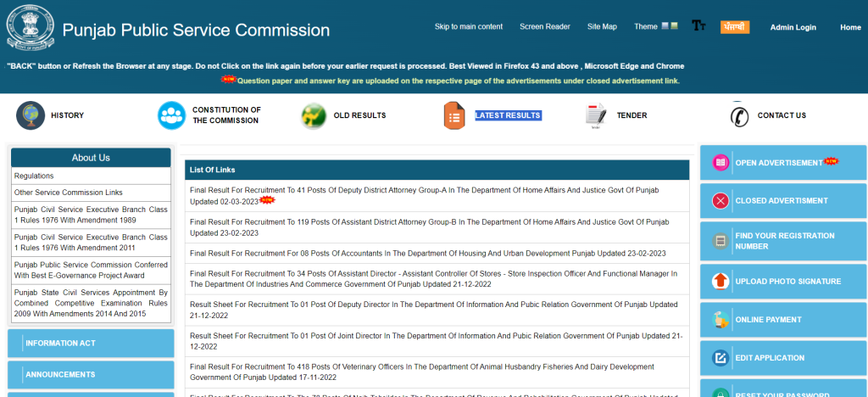Open result for 41 Deputy District Attorney posts
Image resolution: width=868 pixels, height=397 pixels.
point(437,196)
